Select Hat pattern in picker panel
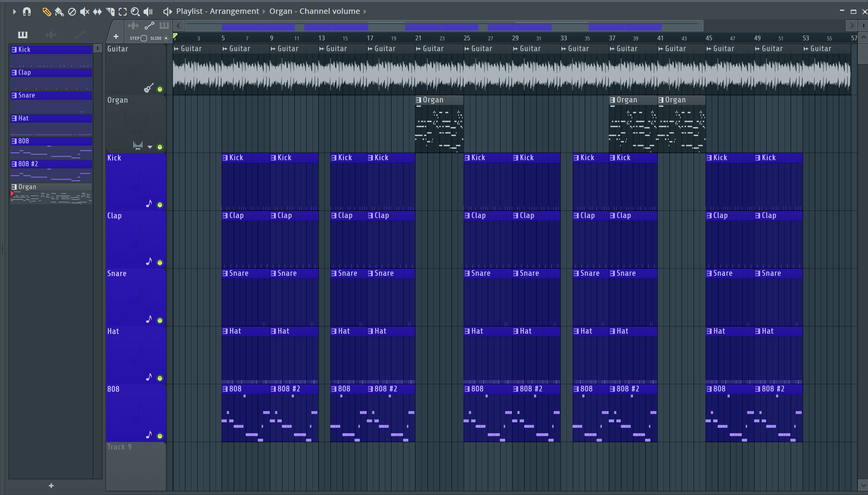Screen dimensions: 868x495 51,125
